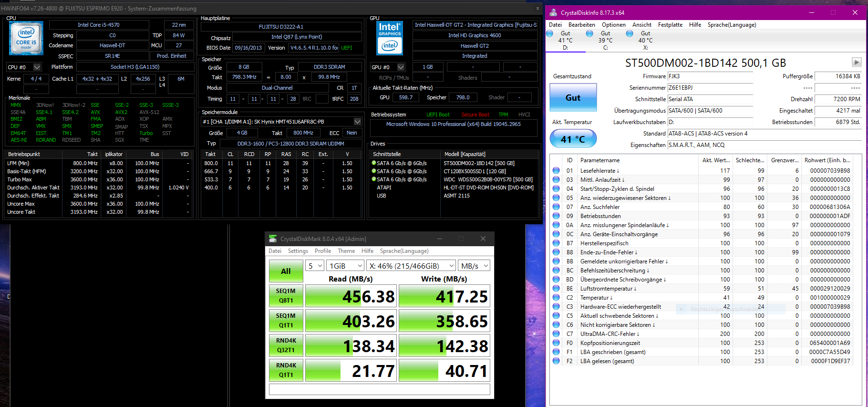Image resolution: width=868 pixels, height=407 pixels.
Task: Open the GPU #0 selector dropdown
Action: 388,67
